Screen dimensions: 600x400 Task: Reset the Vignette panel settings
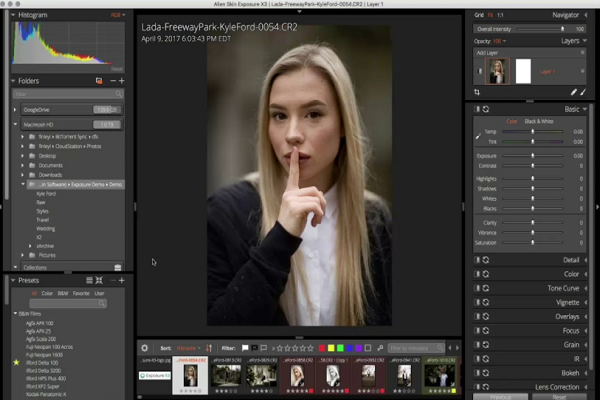click(x=486, y=302)
